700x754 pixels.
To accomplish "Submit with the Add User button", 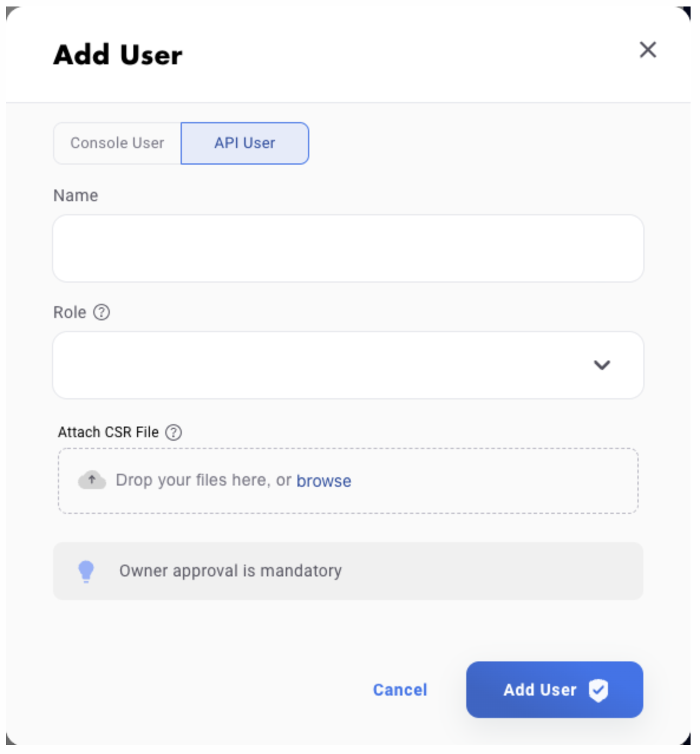I will coord(540,690).
